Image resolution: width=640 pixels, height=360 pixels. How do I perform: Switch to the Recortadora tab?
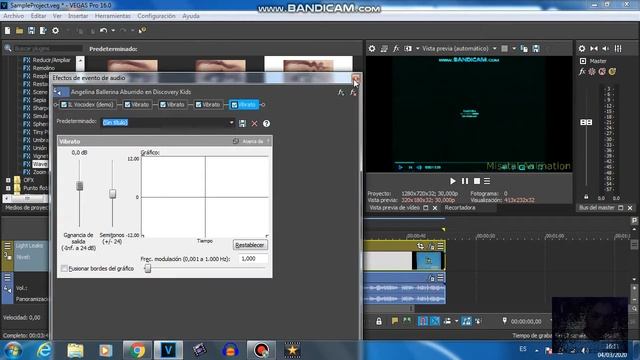click(460, 208)
